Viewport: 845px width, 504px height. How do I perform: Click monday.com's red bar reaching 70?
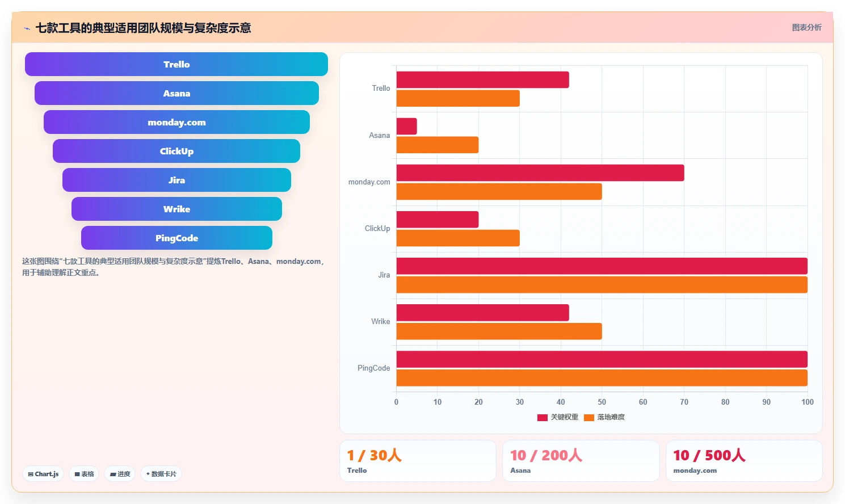(540, 173)
